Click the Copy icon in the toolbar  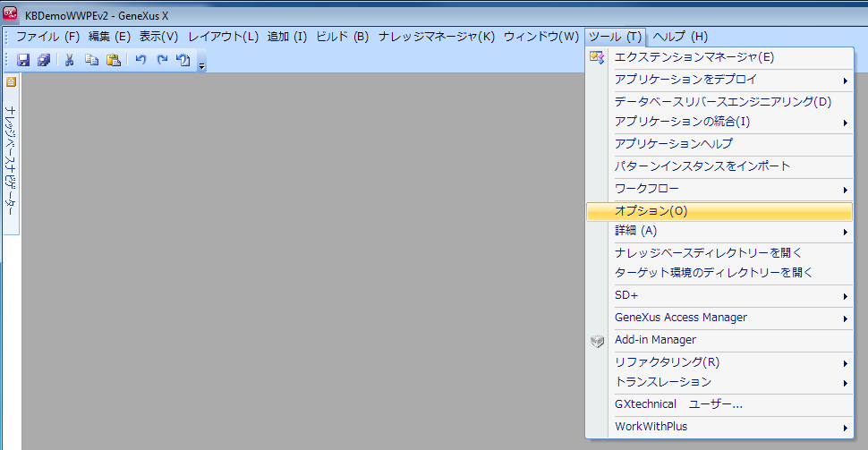[x=91, y=60]
